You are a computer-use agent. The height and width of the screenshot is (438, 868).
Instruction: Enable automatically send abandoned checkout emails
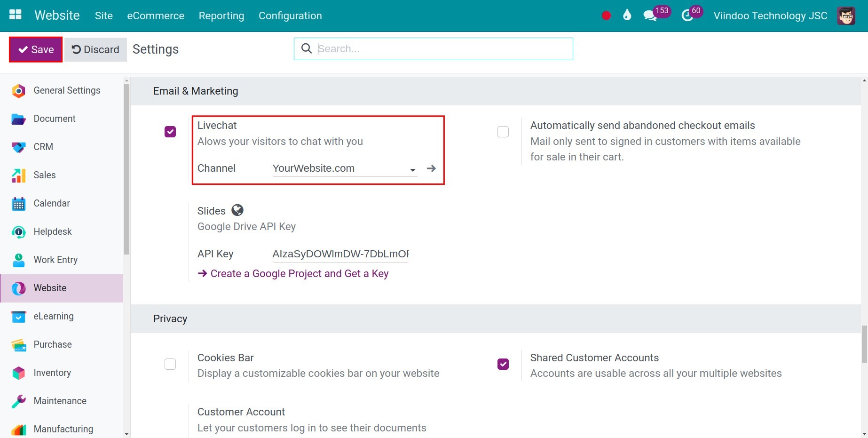coord(503,132)
